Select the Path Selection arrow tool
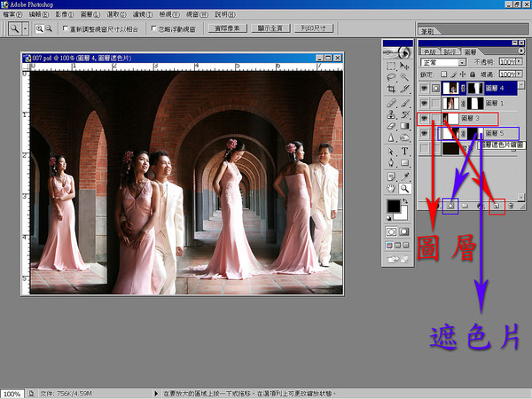Viewport: 532px width, 399px height. coord(391,152)
